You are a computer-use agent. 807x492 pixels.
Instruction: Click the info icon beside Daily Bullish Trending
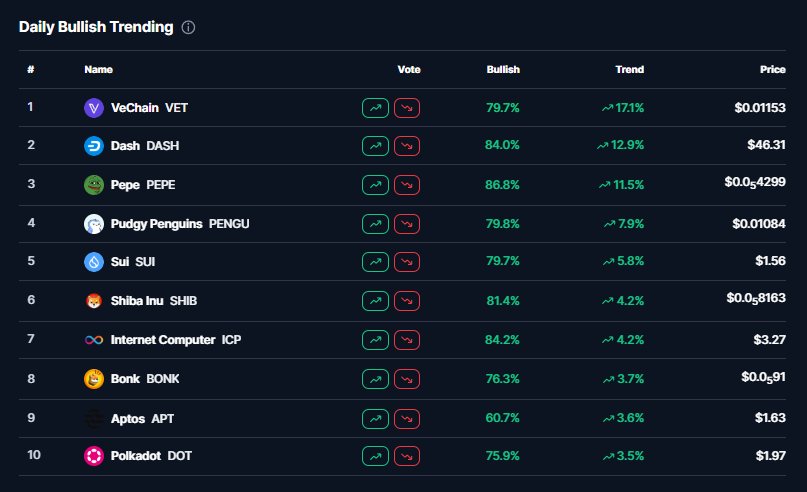click(189, 27)
